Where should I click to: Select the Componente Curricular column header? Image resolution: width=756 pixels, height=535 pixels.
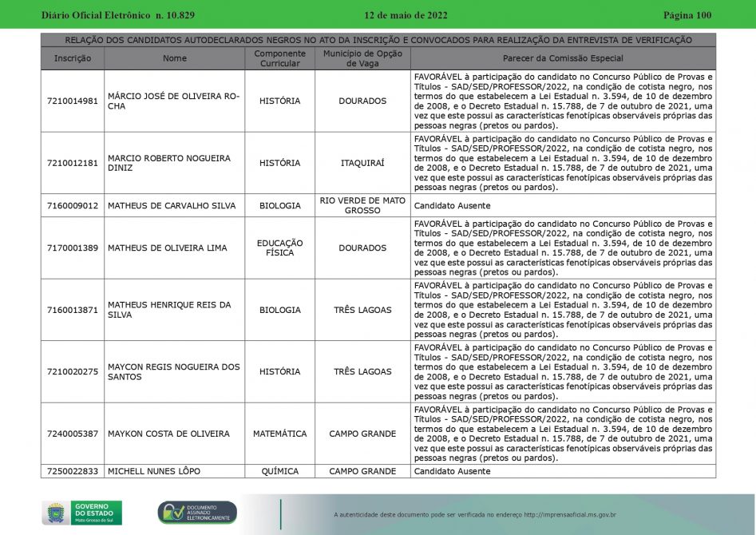click(x=279, y=58)
